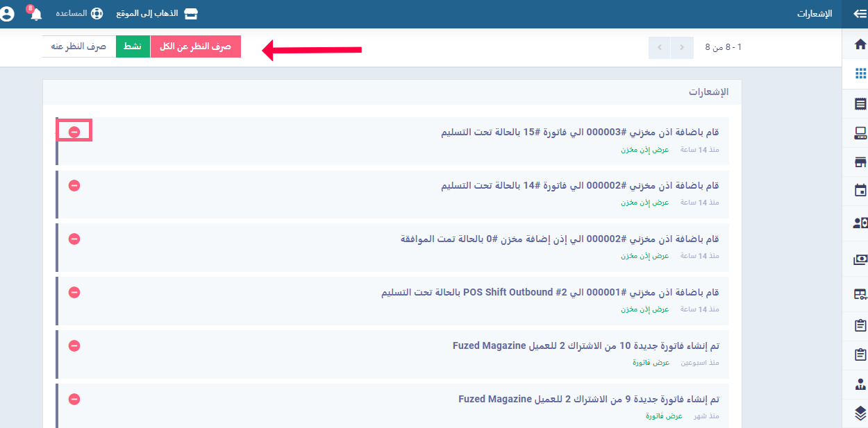Open عرض إذن مخزن under تمت الموافقة notification

point(645,256)
